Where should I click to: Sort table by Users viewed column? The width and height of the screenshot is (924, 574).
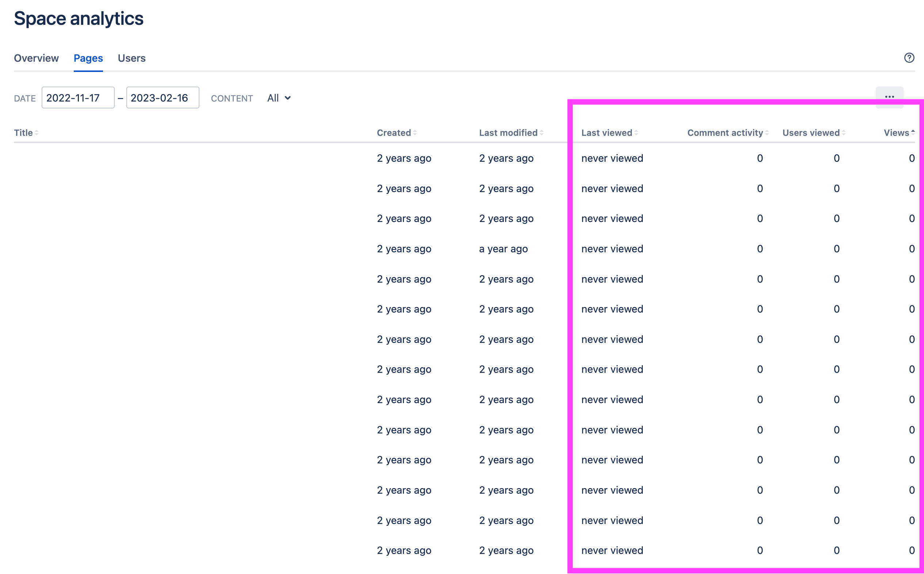pos(814,133)
